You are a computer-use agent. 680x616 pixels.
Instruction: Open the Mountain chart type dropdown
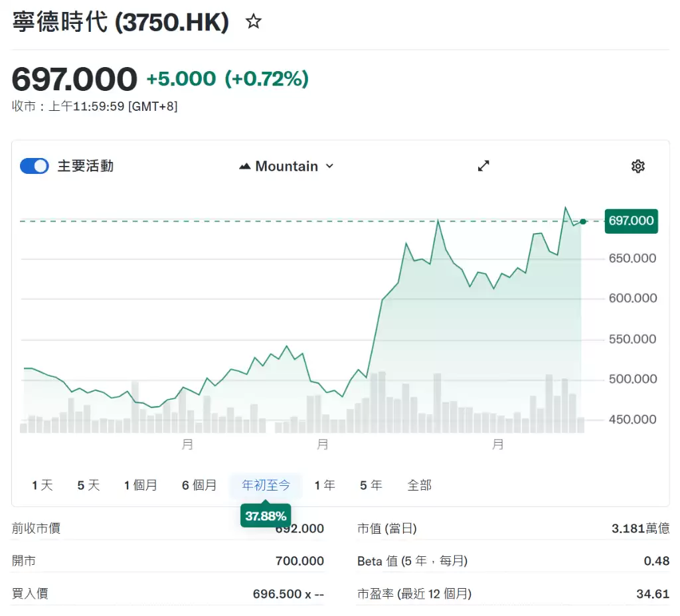click(286, 166)
